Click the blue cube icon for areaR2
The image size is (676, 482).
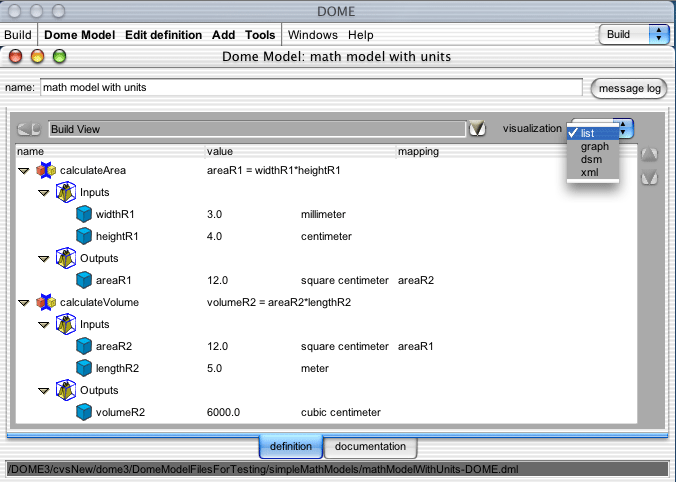tap(84, 346)
